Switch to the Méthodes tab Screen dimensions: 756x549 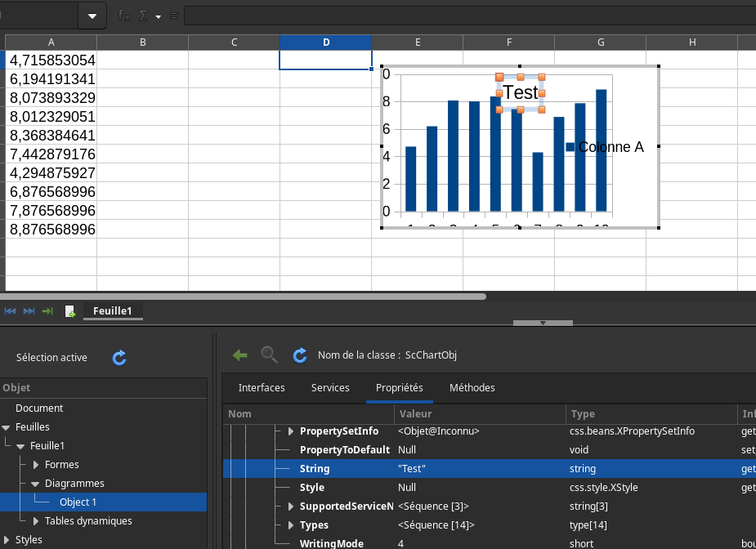coord(472,388)
